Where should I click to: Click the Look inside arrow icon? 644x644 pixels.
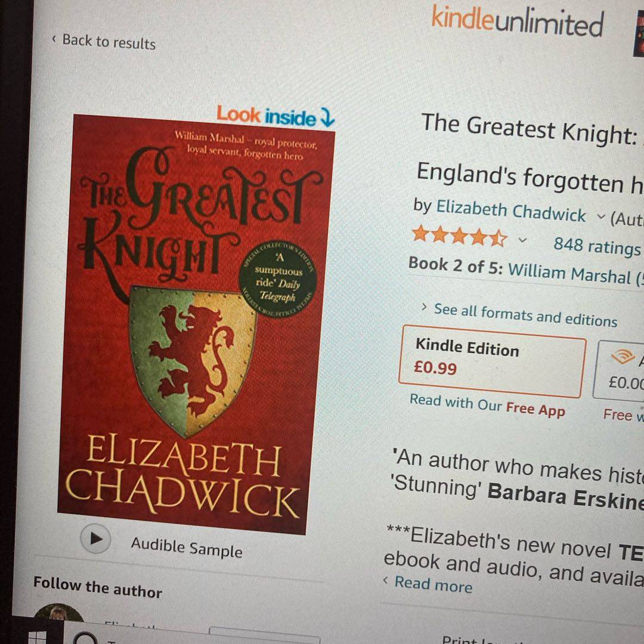327,117
